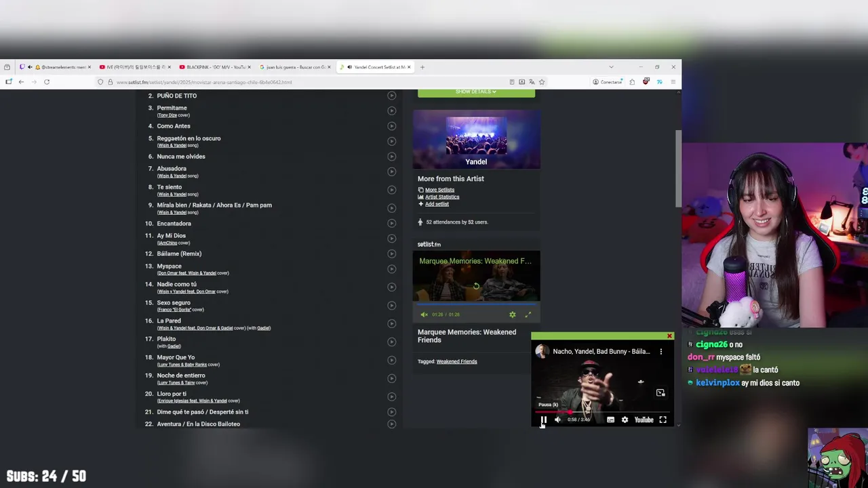Click the YouTube logo in player
Screen dimensions: 868x488
[x=644, y=420]
